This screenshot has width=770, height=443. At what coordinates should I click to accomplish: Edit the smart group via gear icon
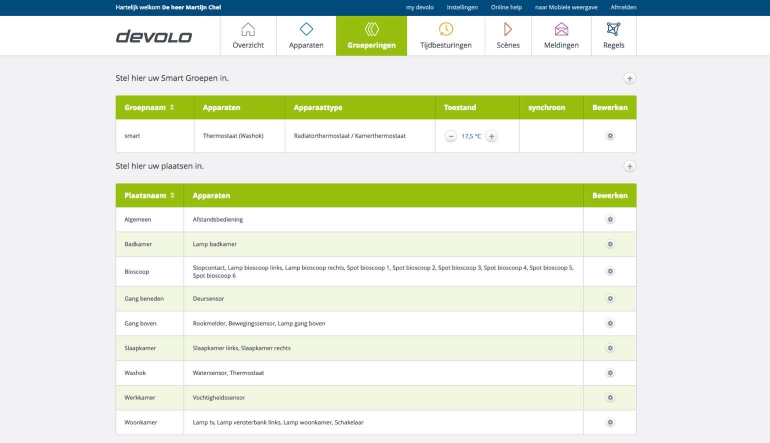click(610, 136)
